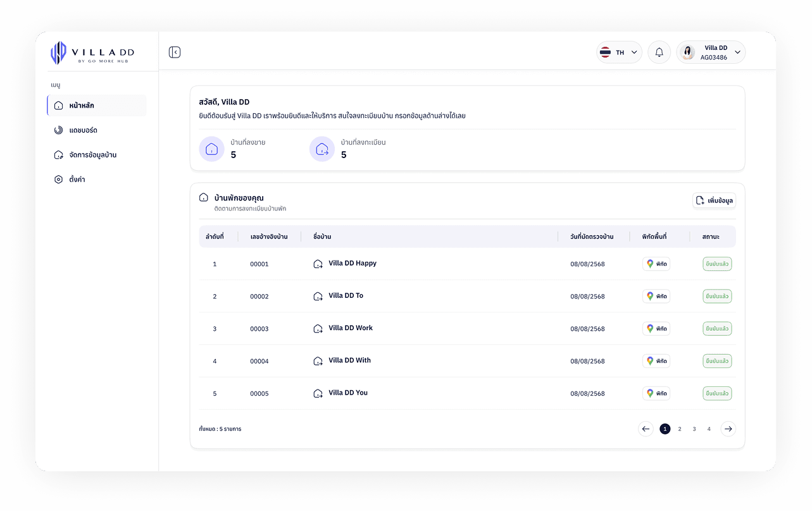The height and width of the screenshot is (511, 812).
Task: Collapse the sidebar with the panel toggle icon
Action: 175,52
